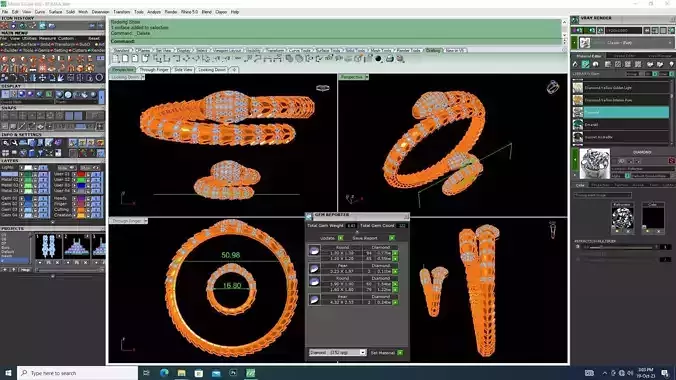Select the Pear 3.25 gem shape icon
Viewport: 676px width, 380px height.
(x=314, y=269)
